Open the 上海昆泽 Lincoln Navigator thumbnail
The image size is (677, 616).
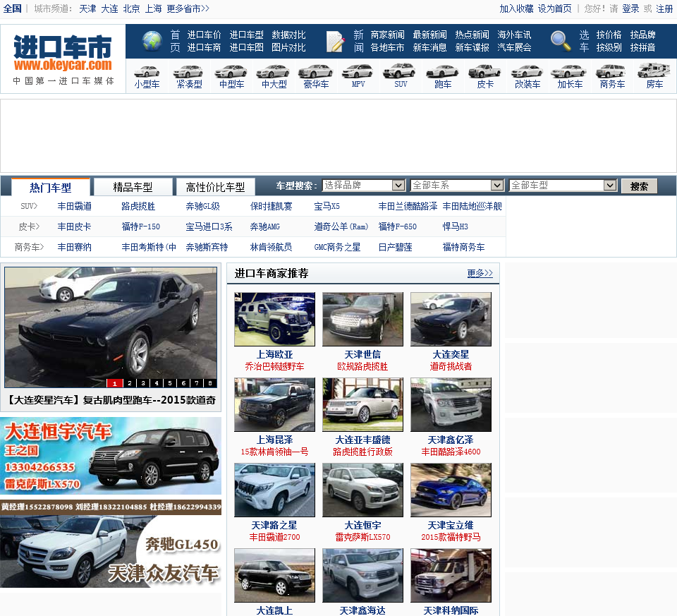point(274,405)
